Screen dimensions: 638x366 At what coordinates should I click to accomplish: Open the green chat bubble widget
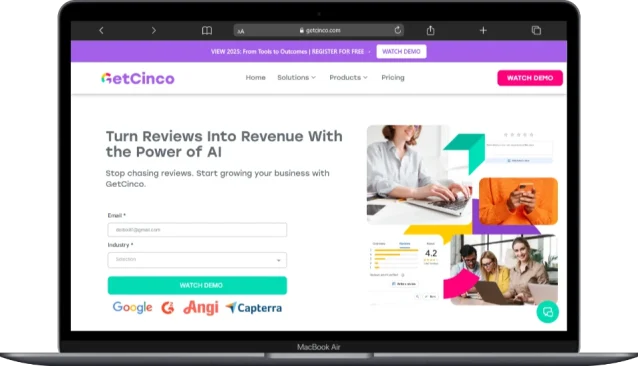click(548, 312)
